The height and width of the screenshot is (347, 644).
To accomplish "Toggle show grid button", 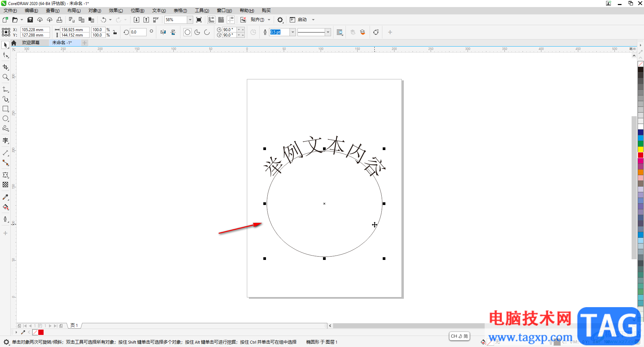I will 221,20.
